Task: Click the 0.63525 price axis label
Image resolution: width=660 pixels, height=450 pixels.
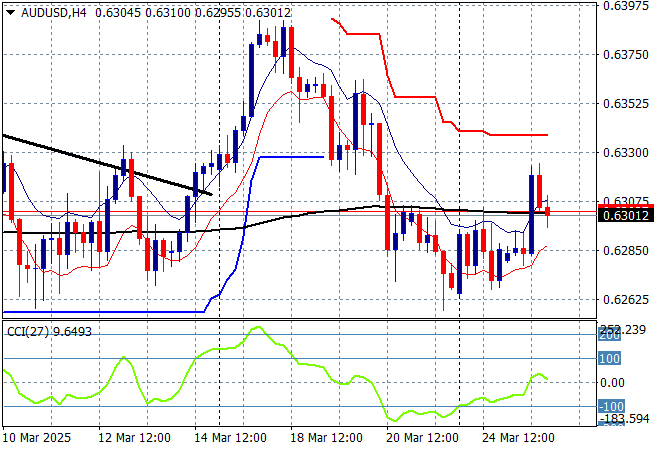Action: (626, 104)
